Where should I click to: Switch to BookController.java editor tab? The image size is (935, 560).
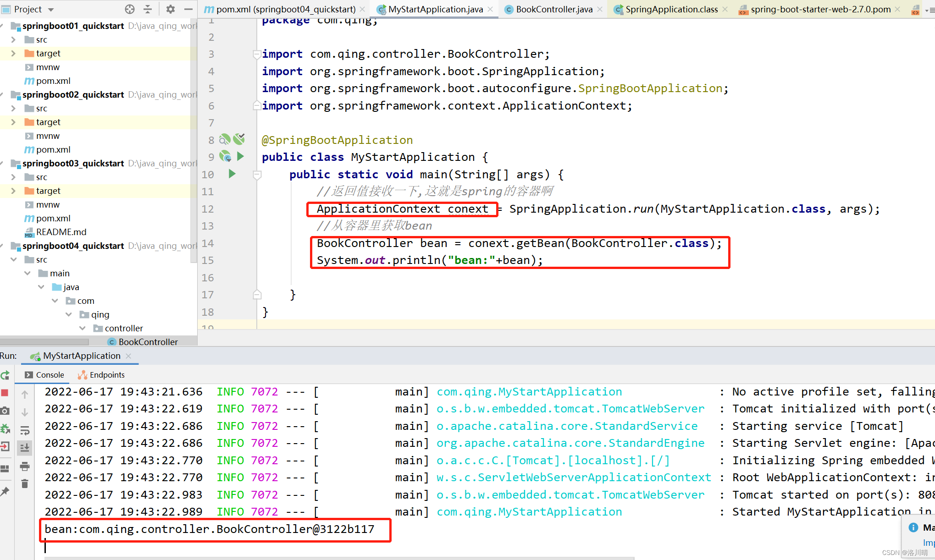pos(554,9)
